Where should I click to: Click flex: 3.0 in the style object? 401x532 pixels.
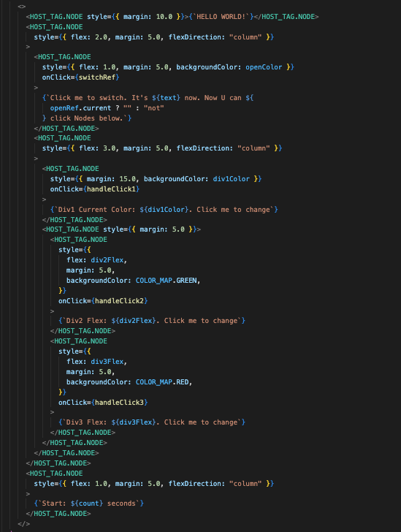(96, 148)
